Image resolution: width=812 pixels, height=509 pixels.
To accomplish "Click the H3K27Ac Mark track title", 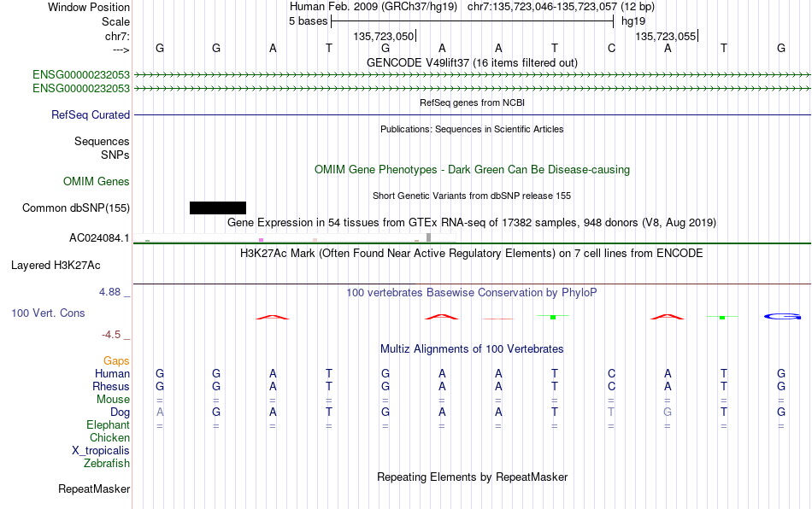I will pyautogui.click(x=473, y=253).
